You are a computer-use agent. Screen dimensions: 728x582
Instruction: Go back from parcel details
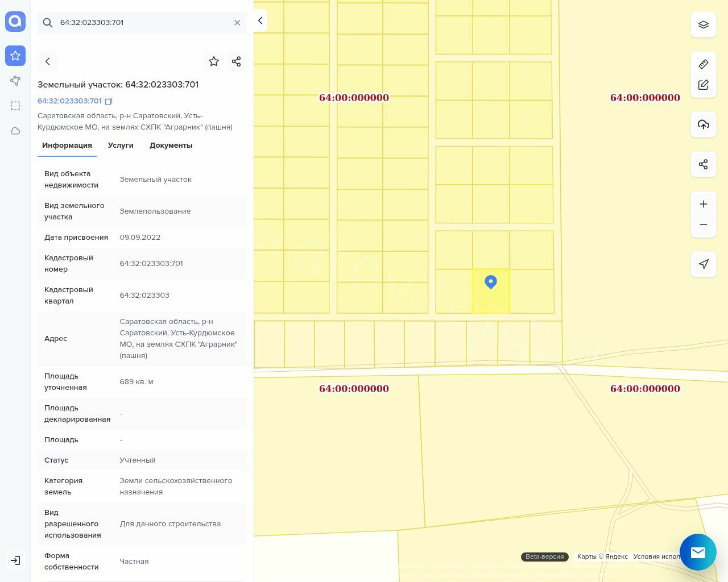pos(48,61)
